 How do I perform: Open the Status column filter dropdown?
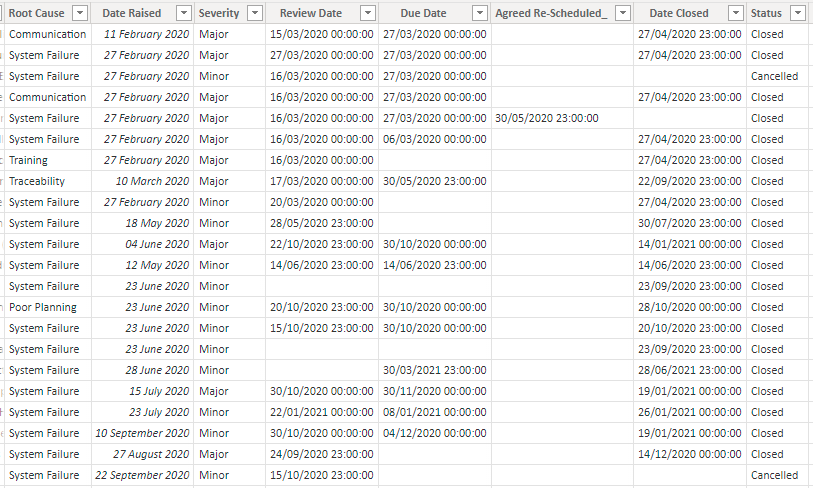[x=797, y=13]
